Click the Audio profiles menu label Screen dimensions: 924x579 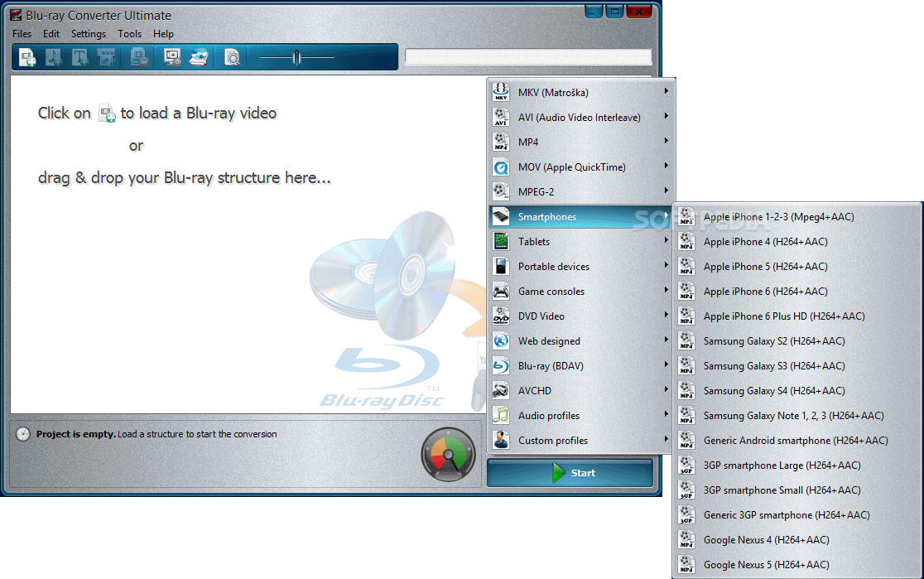point(549,416)
